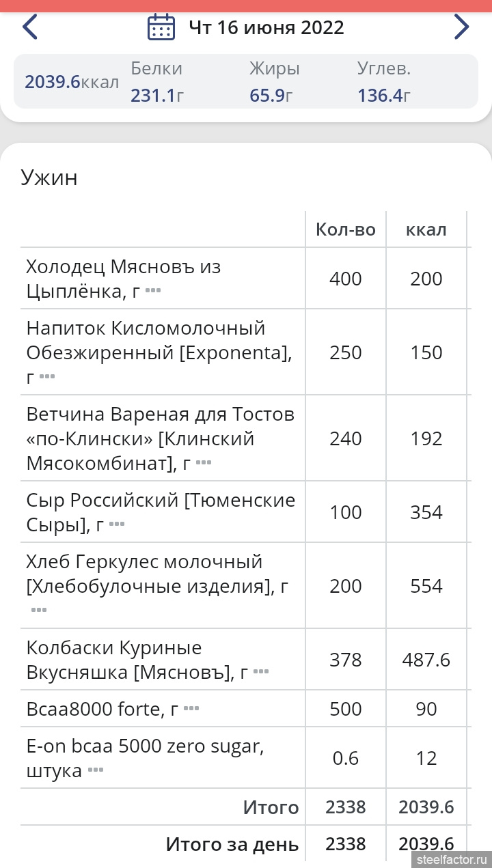Open options dots for Холодец Мясновъ

pos(153,291)
